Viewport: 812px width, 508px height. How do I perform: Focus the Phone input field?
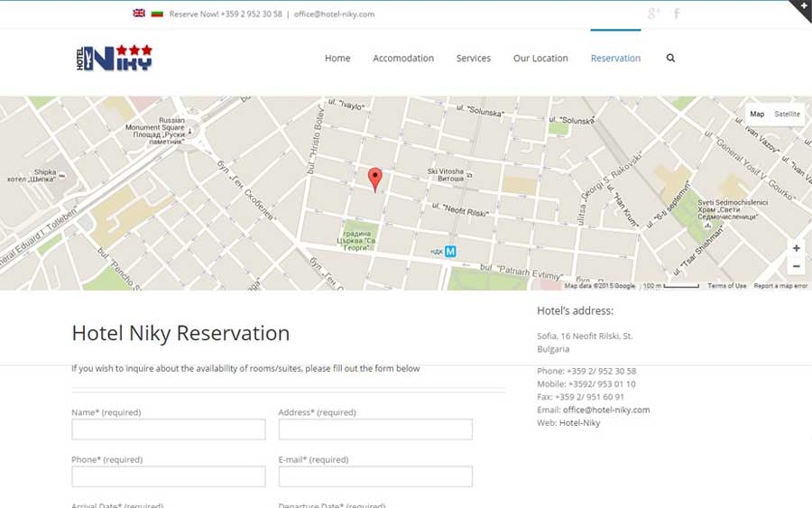(169, 476)
